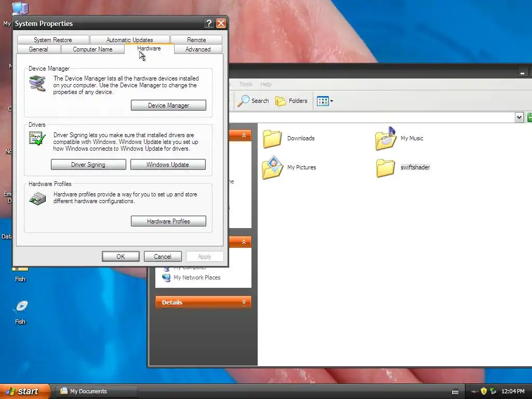Click the Start button
The width and height of the screenshot is (532, 399).
click(25, 391)
